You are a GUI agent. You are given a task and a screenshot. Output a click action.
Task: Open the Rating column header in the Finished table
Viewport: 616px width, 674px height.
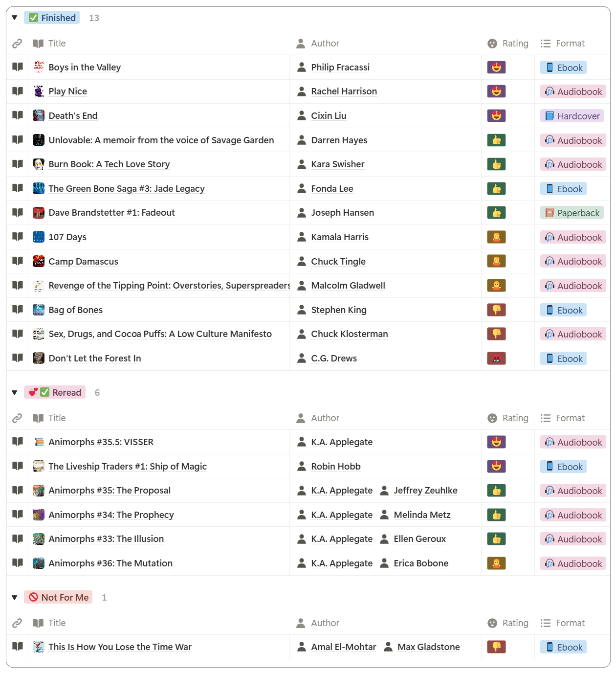tap(508, 44)
